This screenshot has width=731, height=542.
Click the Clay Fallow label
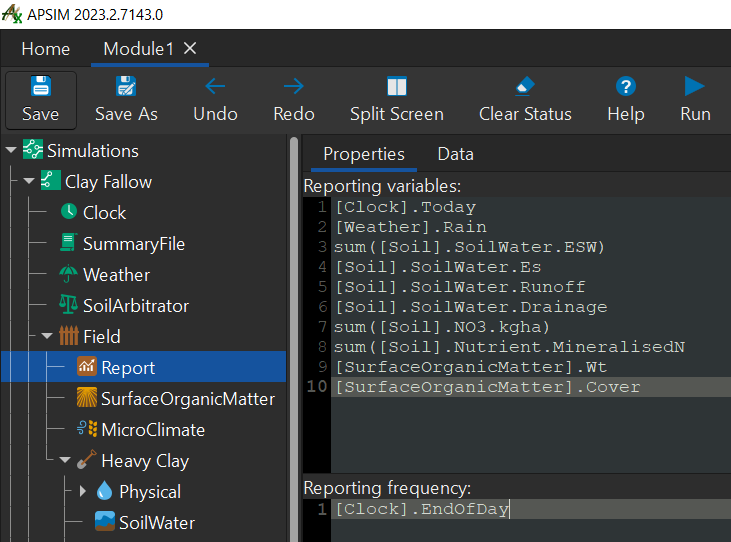pos(109,182)
